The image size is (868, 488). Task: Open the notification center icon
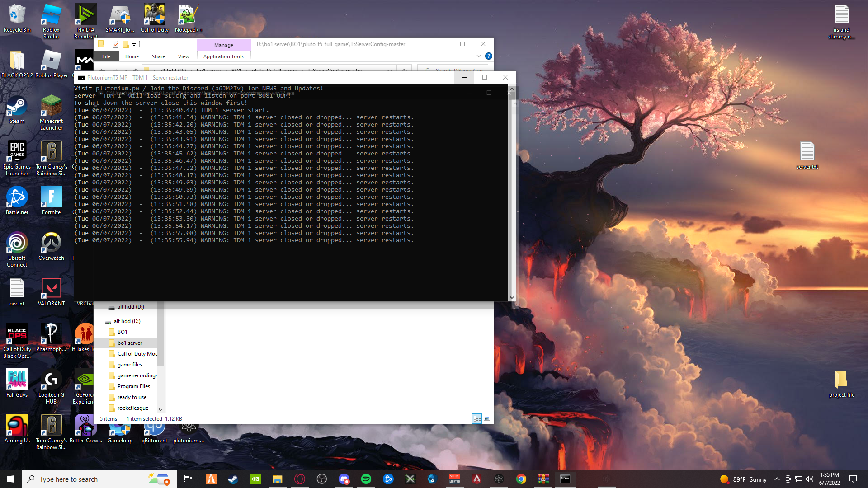(853, 479)
